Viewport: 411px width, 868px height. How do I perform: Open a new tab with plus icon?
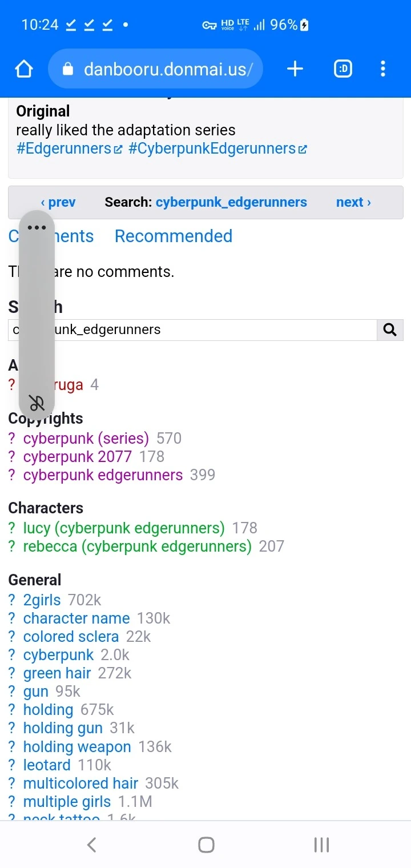295,69
